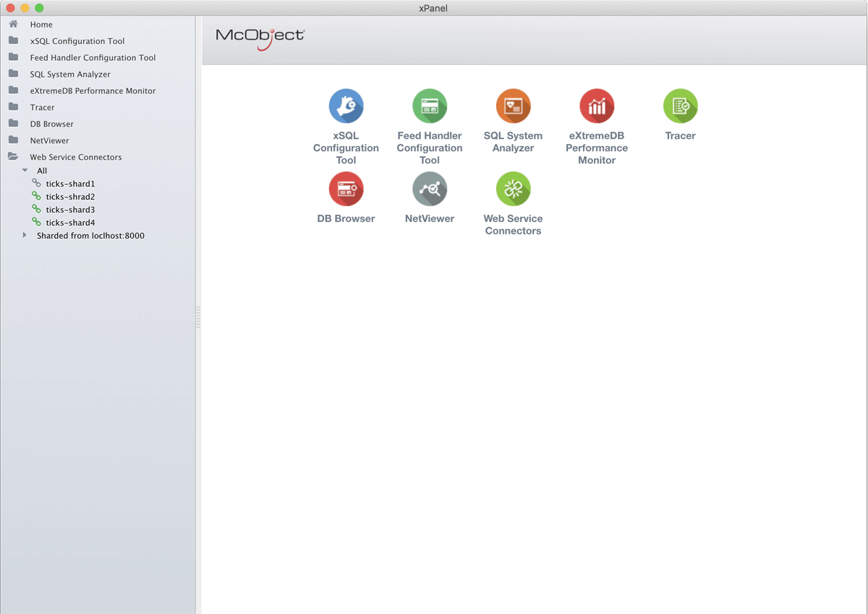868x614 pixels.
Task: Launch Feed Handler Configuration Tool green icon
Action: (430, 106)
